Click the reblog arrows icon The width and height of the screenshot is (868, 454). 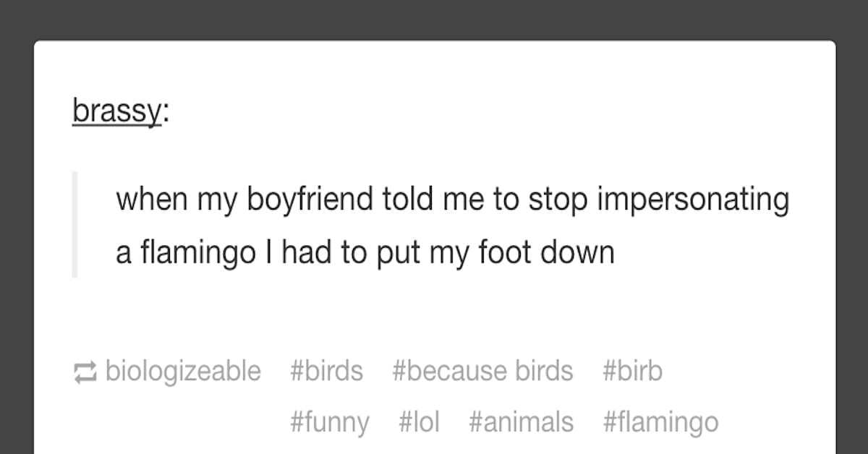click(x=85, y=372)
